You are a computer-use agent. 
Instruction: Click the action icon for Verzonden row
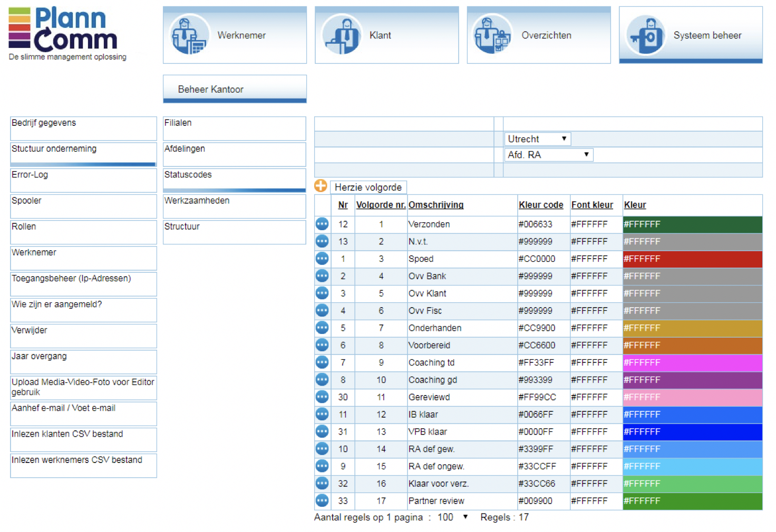pos(322,224)
